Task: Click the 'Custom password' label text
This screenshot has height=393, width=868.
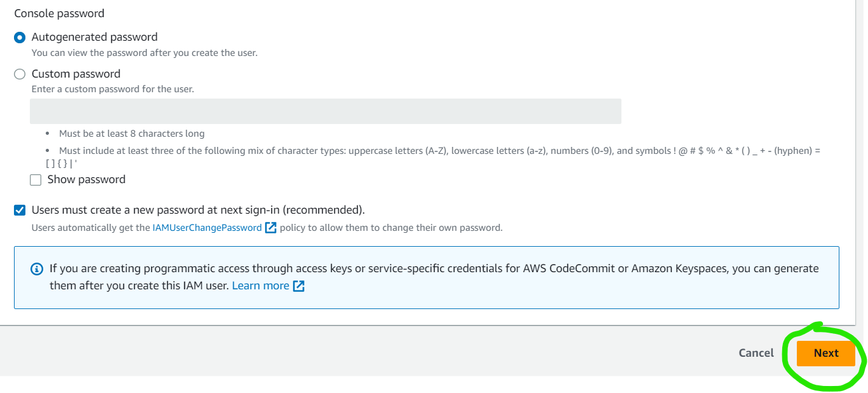Action: (76, 74)
